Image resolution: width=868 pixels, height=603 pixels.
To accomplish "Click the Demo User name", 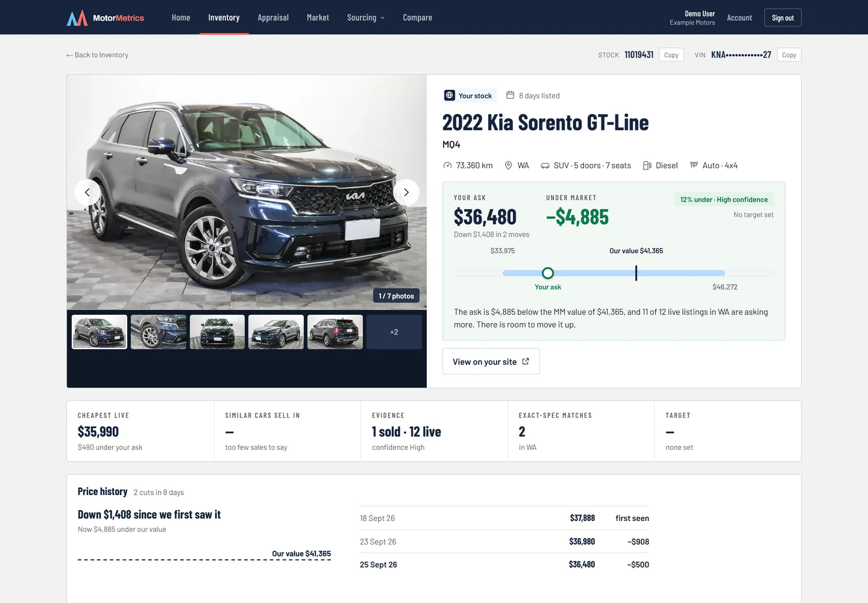I will pos(700,13).
